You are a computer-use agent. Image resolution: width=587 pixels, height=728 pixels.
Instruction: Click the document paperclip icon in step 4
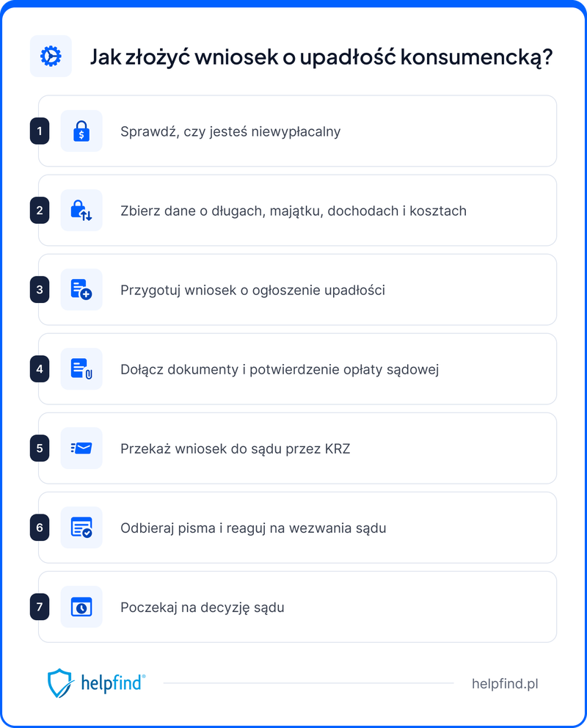point(81,369)
